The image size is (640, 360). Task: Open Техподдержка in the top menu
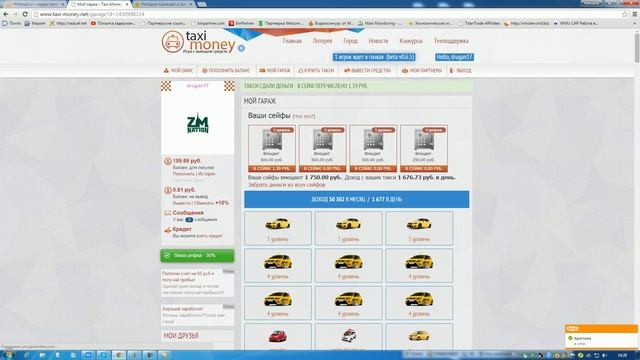pos(451,41)
